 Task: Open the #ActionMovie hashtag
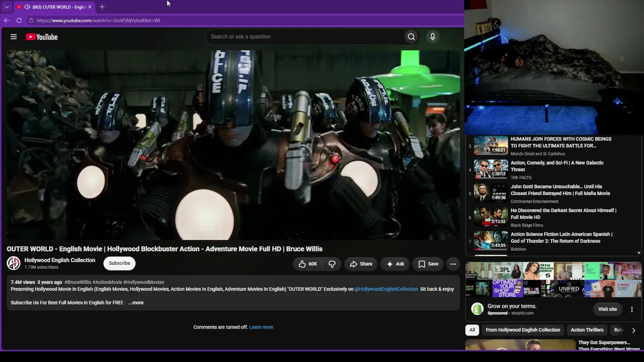tap(107, 283)
